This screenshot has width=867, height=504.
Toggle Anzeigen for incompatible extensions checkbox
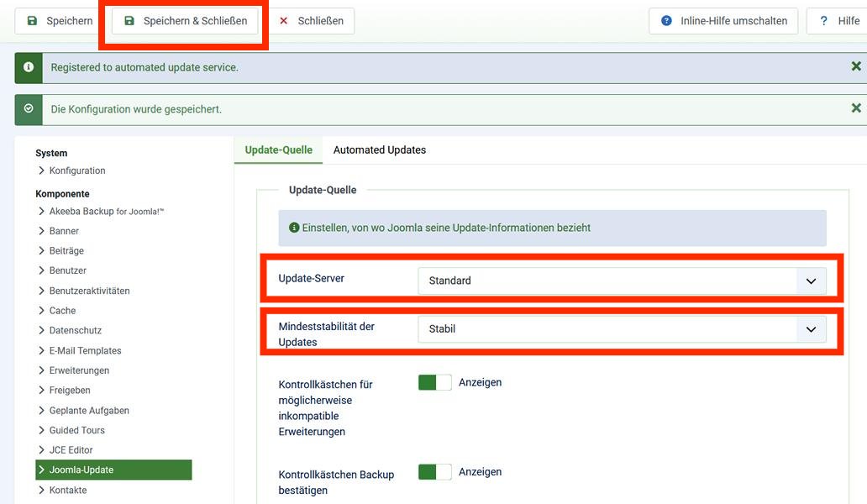(x=434, y=381)
